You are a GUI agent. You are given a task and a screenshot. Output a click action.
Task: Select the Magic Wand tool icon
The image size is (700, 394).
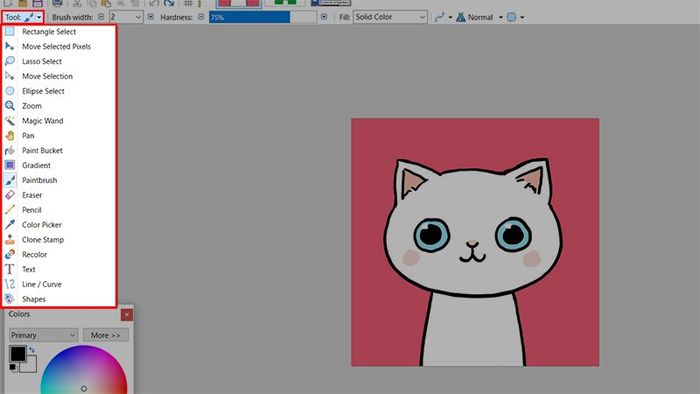click(x=10, y=120)
